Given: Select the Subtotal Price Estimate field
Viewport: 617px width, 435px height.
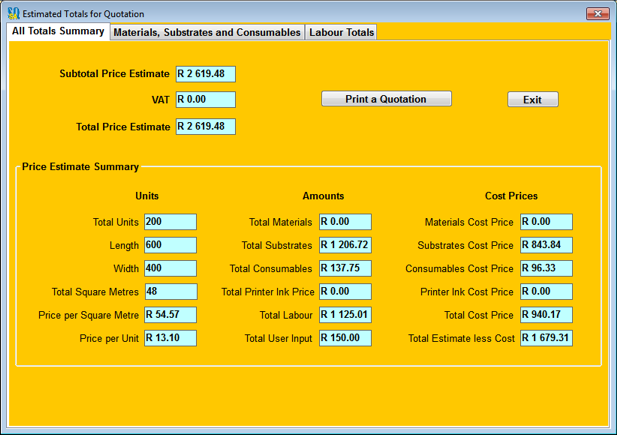Looking at the screenshot, I should pyautogui.click(x=205, y=74).
